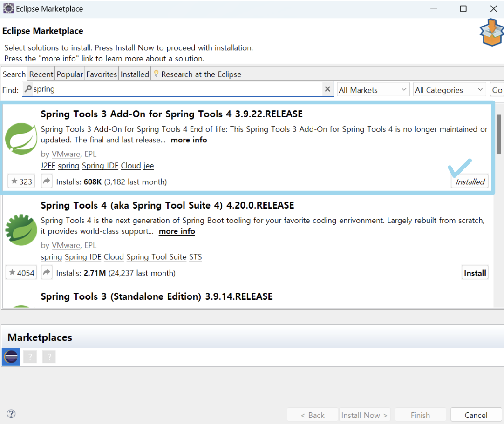Open more info for Spring Tools 4
Image resolution: width=504 pixels, height=424 pixels.
(177, 231)
